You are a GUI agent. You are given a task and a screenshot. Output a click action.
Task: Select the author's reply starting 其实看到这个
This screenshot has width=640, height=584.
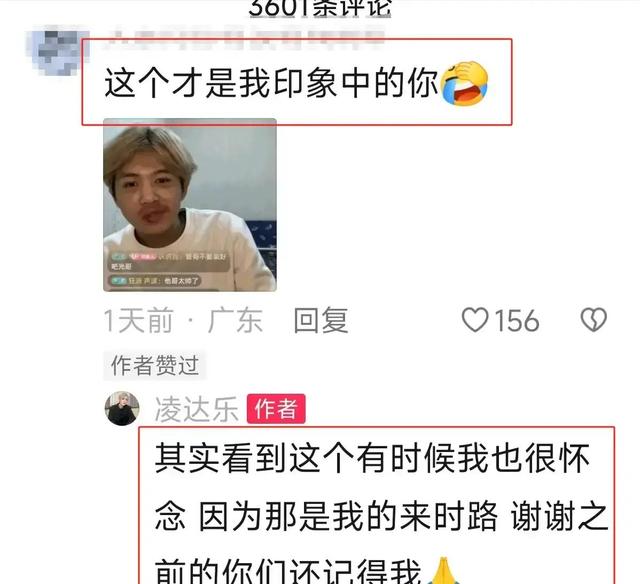(380, 514)
